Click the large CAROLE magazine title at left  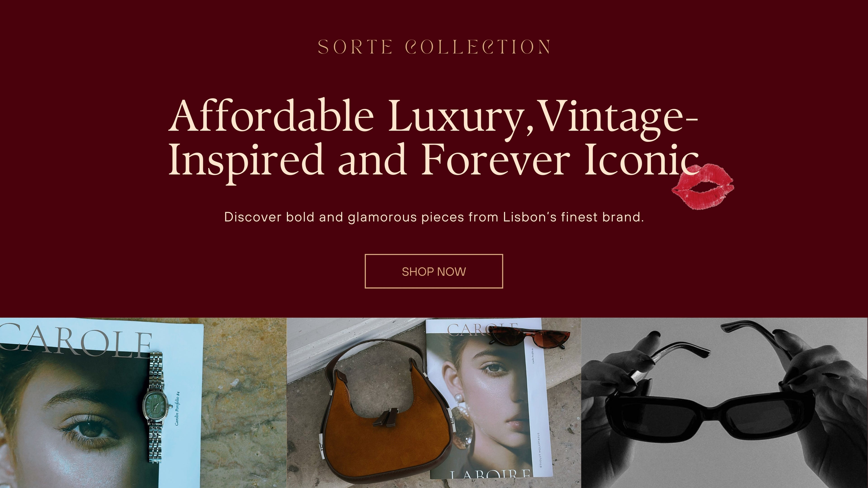tap(76, 340)
